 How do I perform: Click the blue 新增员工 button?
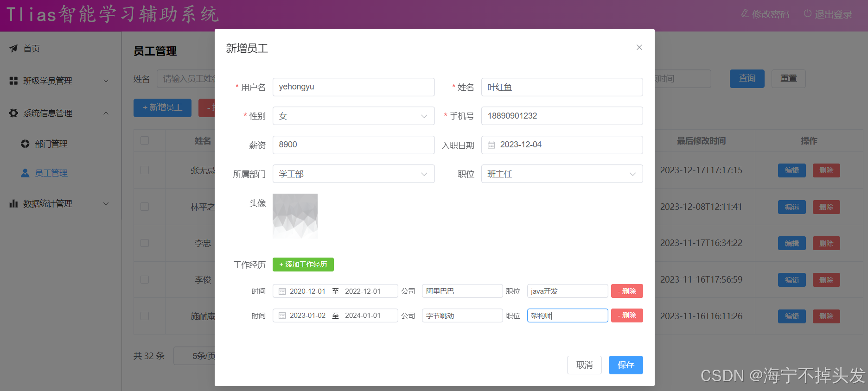(x=162, y=108)
